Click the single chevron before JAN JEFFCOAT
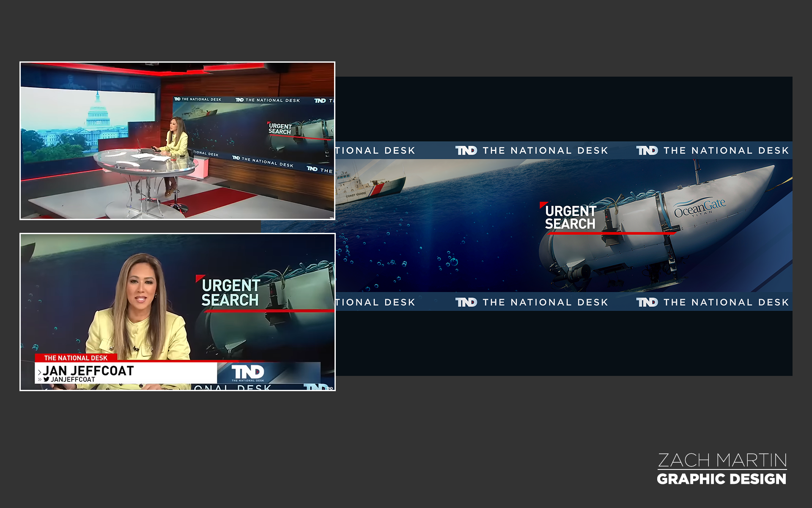Image resolution: width=812 pixels, height=508 pixels. (x=40, y=372)
